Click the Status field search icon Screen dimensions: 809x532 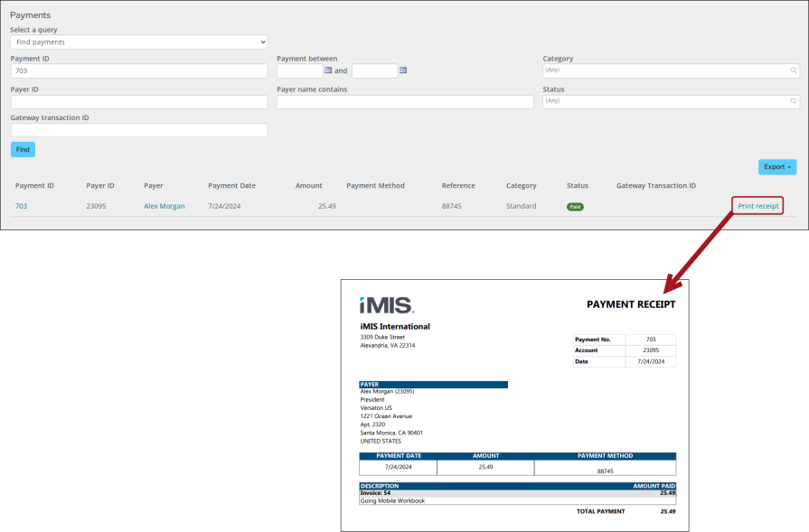pos(794,101)
